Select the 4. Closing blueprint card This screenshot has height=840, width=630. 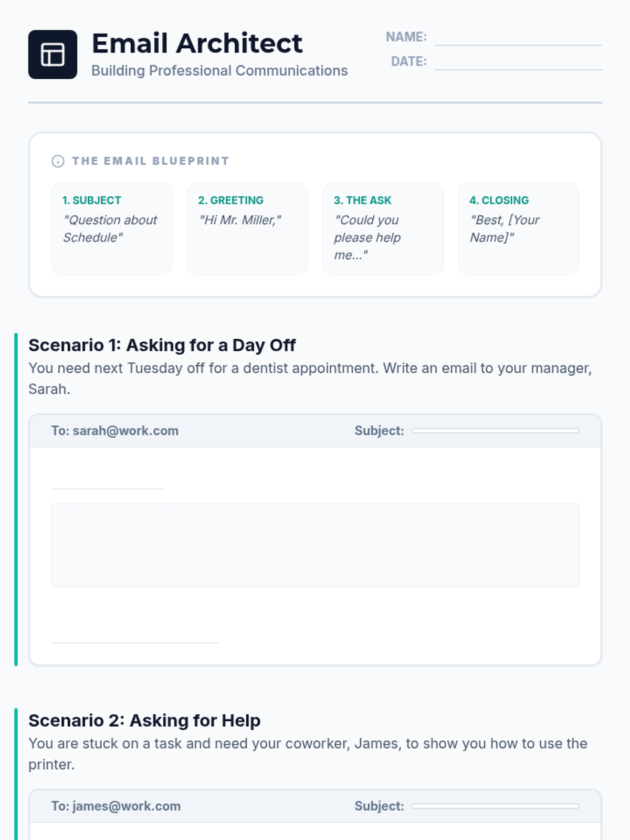(518, 228)
